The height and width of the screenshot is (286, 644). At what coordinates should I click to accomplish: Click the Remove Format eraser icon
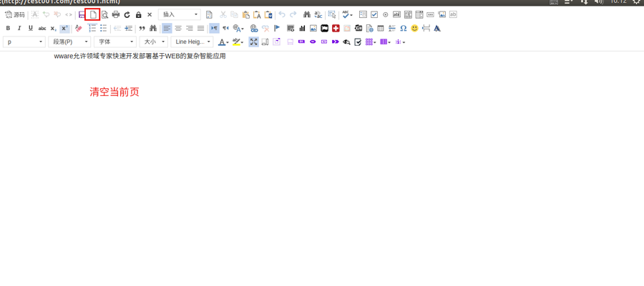tap(79, 29)
